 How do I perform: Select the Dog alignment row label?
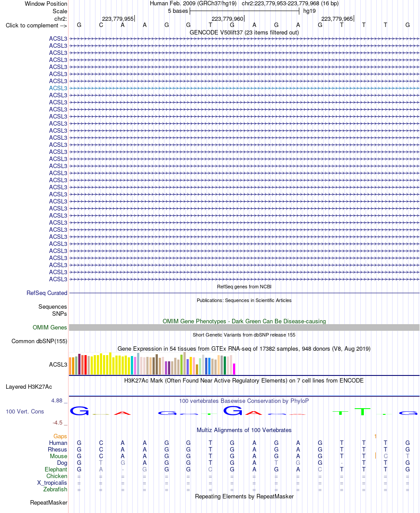point(62,463)
